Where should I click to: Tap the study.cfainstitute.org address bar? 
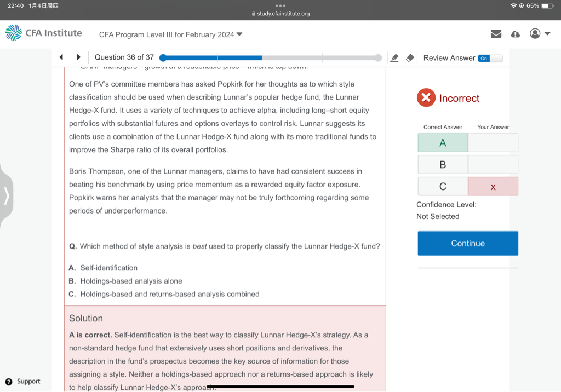point(280,14)
